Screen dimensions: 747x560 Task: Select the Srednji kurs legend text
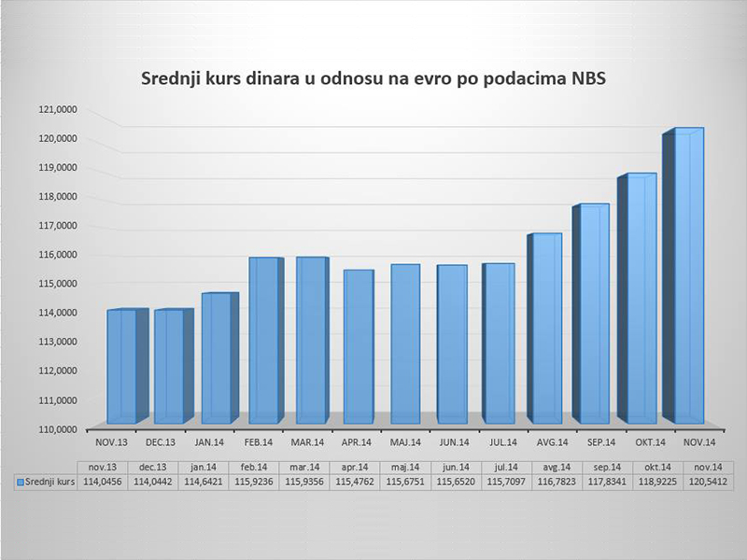pos(50,482)
